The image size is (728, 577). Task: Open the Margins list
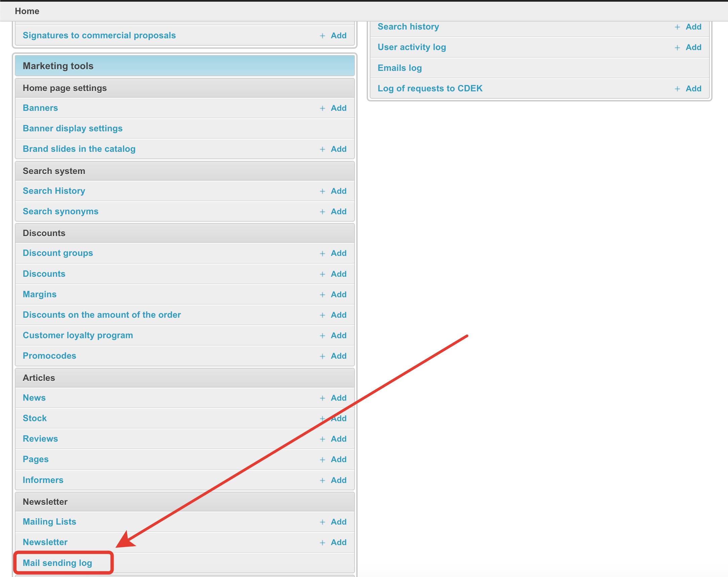coord(40,294)
